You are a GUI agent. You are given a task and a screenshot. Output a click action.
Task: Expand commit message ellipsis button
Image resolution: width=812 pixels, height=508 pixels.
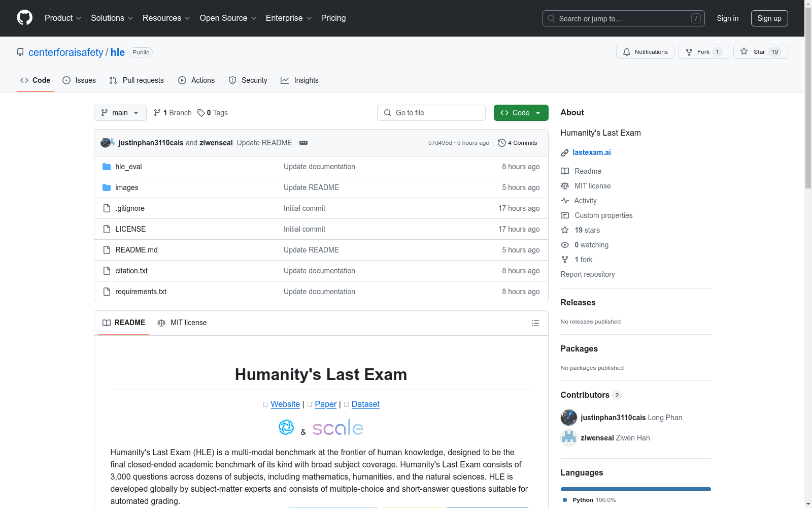303,143
